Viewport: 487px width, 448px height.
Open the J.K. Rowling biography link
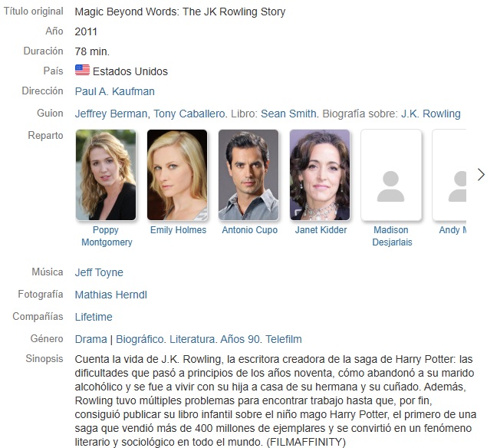point(430,114)
